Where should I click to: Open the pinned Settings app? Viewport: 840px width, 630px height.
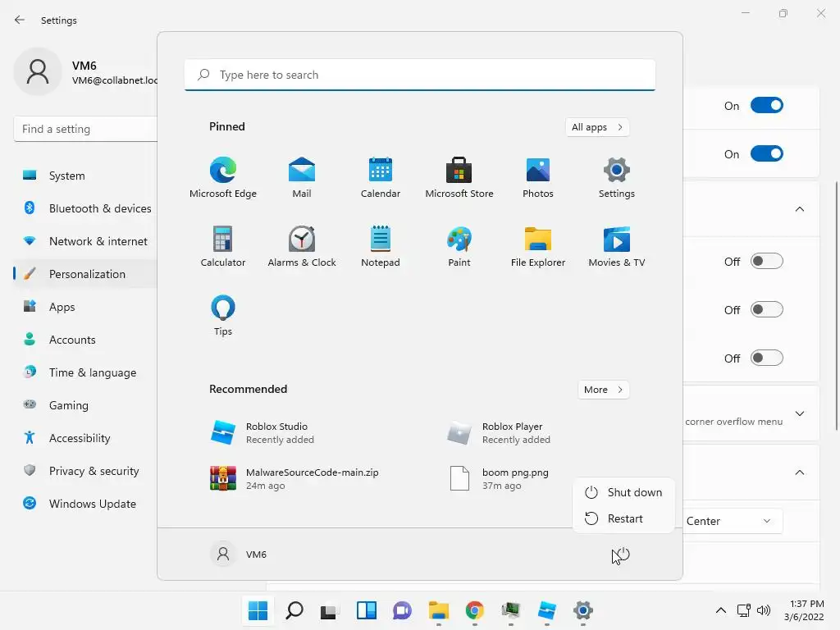point(617,177)
